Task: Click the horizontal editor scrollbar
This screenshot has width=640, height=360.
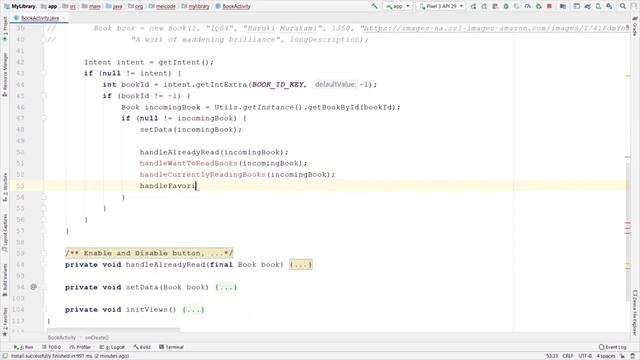Action: 113,330
